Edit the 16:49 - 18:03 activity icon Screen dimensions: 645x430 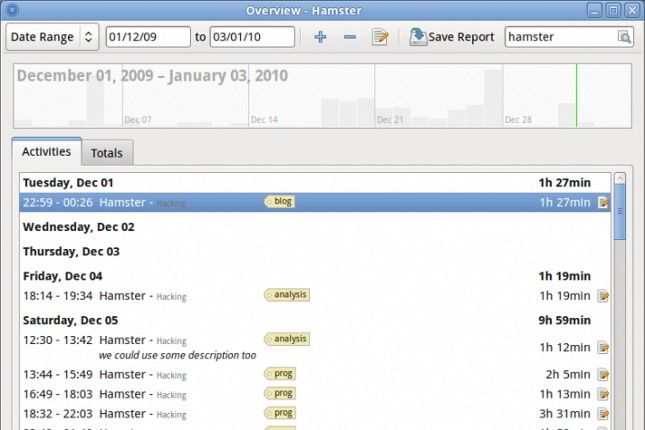coord(603,394)
